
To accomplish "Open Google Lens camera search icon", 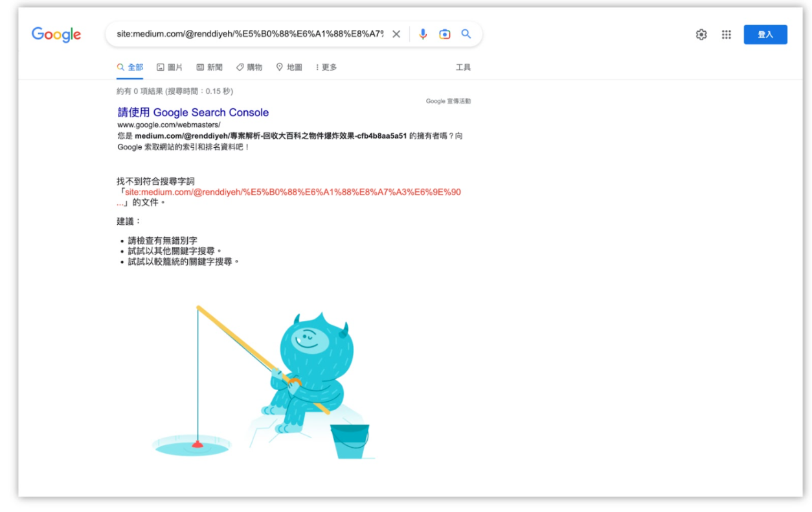I will click(444, 34).
